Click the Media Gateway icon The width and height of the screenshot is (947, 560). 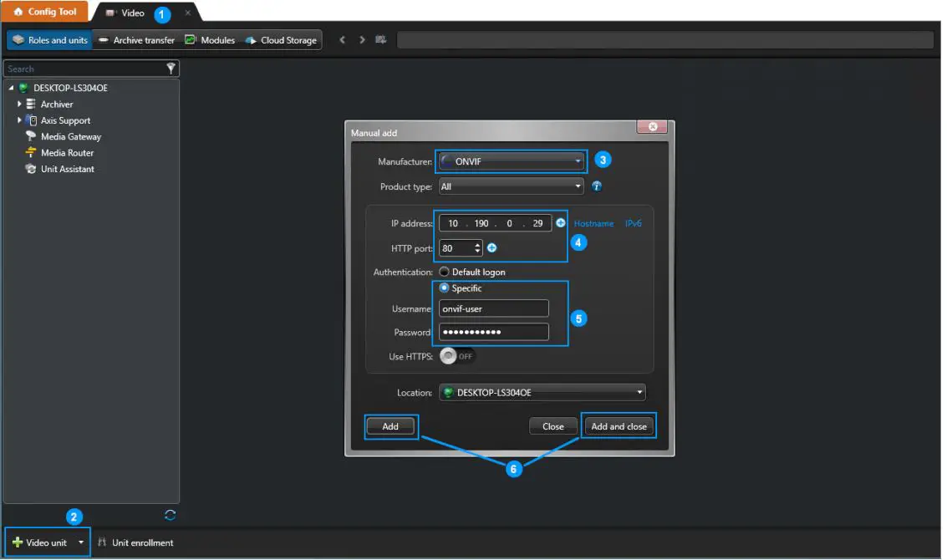(31, 136)
